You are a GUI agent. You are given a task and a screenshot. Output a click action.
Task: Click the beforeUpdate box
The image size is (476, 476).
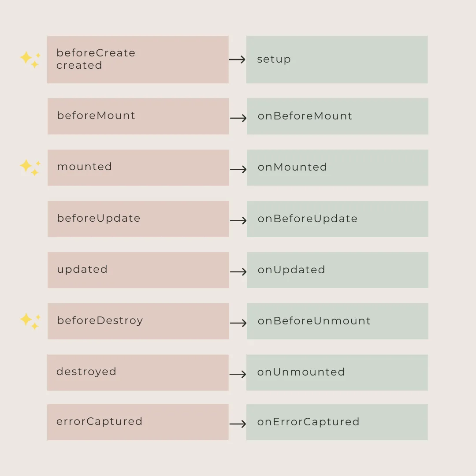click(138, 219)
